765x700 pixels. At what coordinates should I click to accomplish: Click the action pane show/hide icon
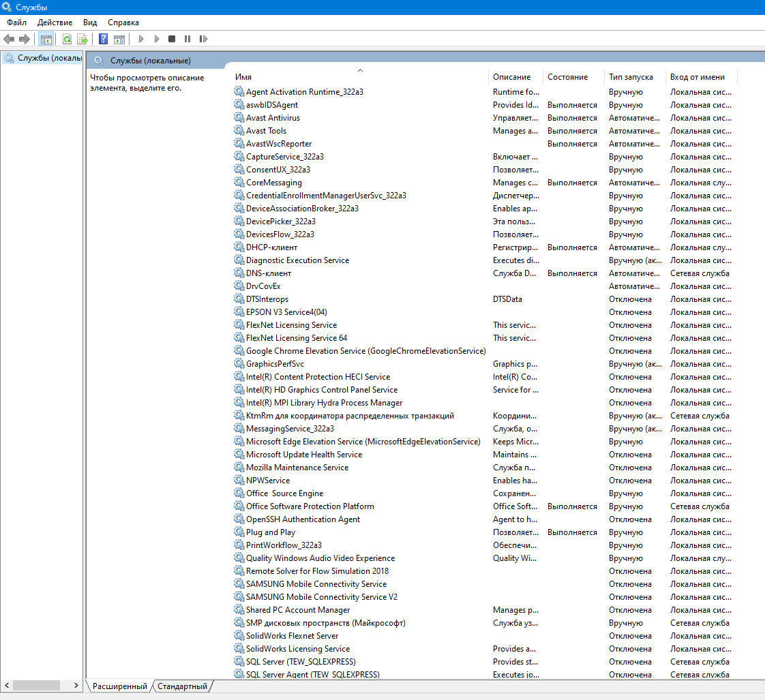[x=119, y=39]
